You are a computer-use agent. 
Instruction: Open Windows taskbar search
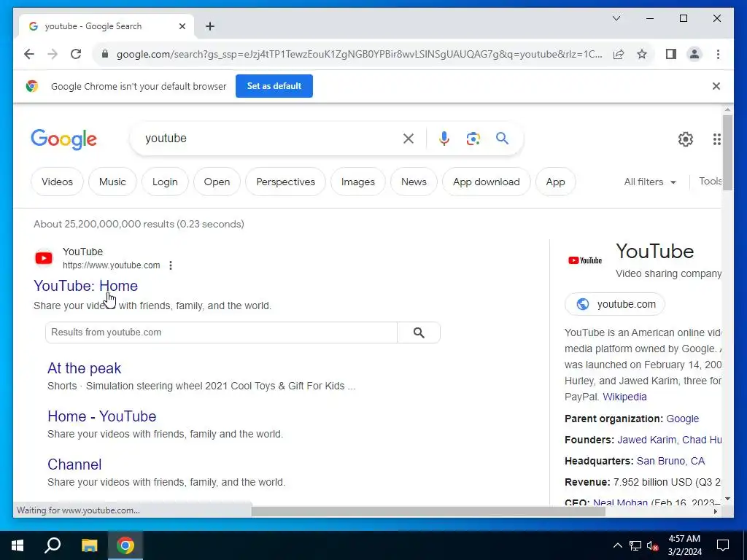[53, 545]
